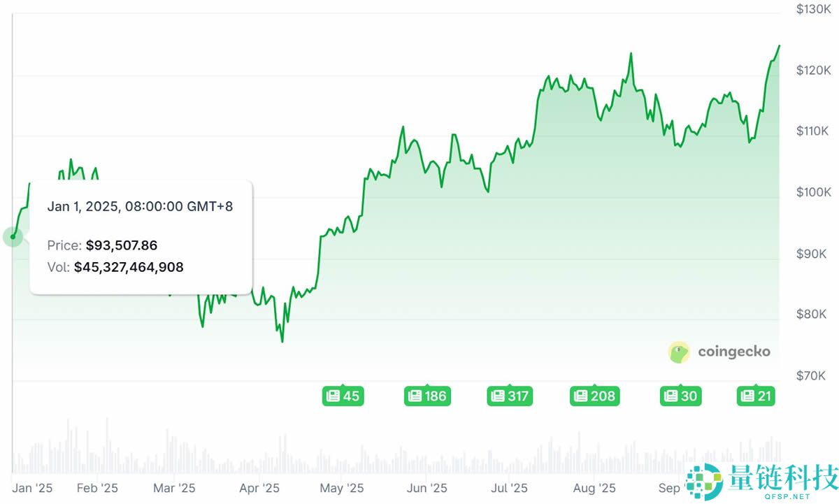Open the news badge labeled 186
This screenshot has height=504, width=839.
point(426,396)
